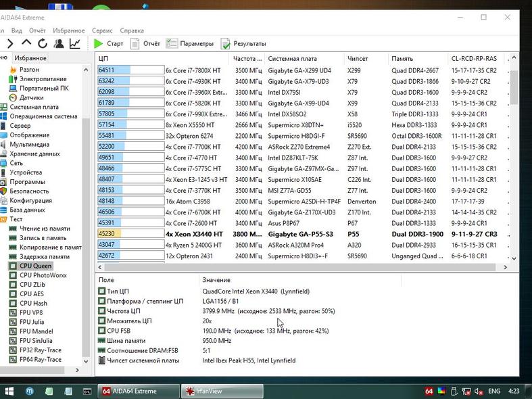Screen dimensions: 532x399
Task: Sort by Чипсет column header
Action: (366, 59)
